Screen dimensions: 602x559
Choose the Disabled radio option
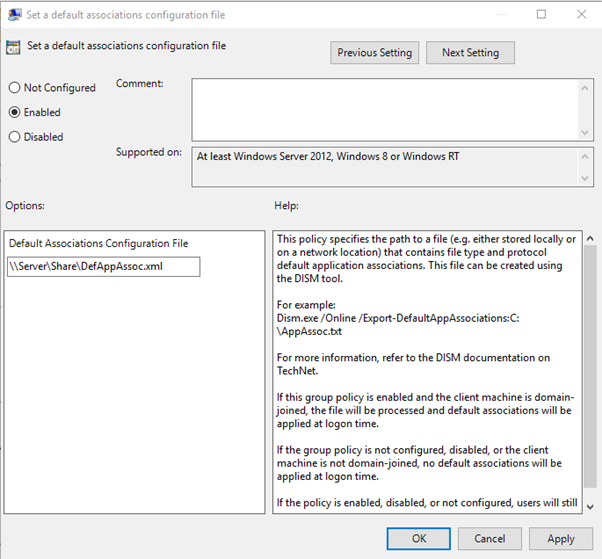coord(15,137)
